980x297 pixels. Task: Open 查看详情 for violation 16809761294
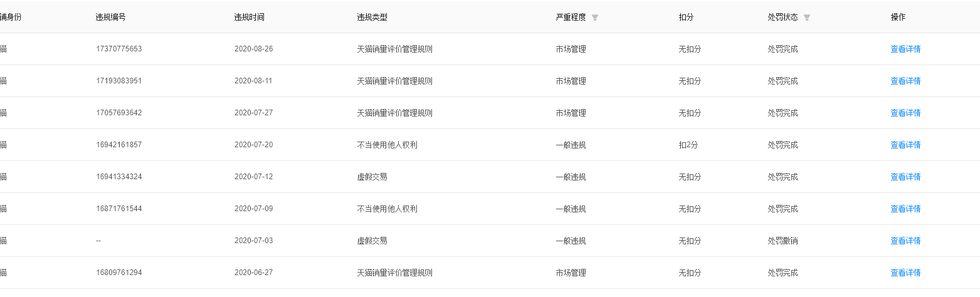[905, 273]
